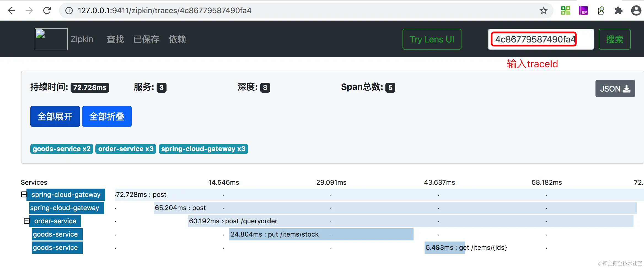Click the green 搜索 button
This screenshot has width=644, height=268.
[x=615, y=39]
